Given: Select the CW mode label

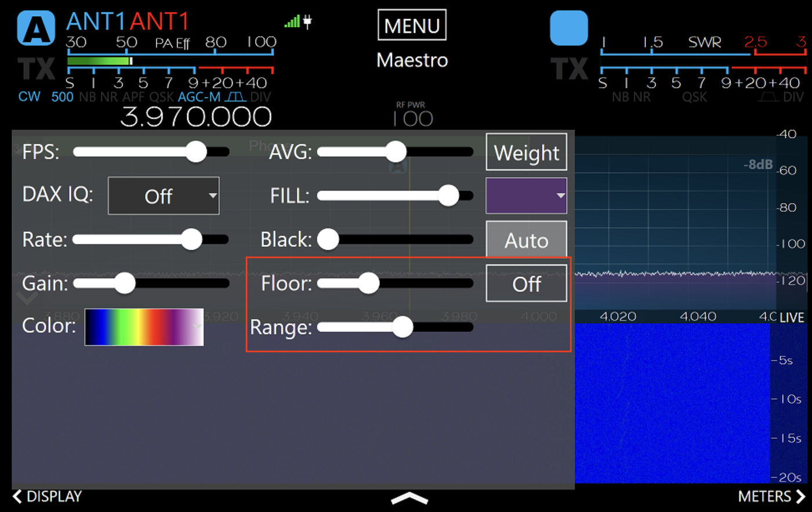Looking at the screenshot, I should (x=30, y=96).
